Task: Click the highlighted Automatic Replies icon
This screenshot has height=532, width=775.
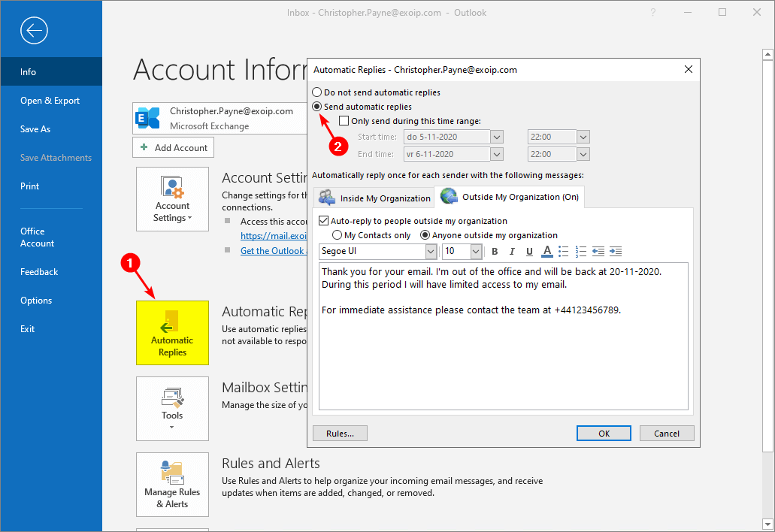Action: [172, 333]
